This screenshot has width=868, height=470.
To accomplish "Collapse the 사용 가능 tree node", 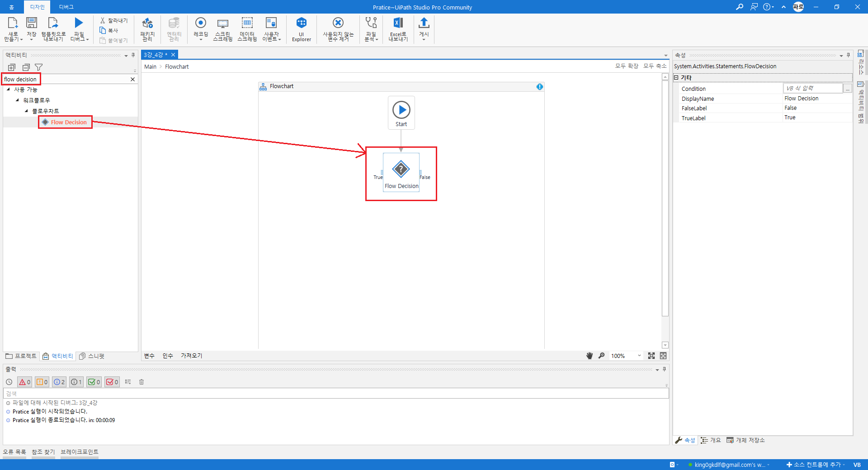I will (x=8, y=89).
